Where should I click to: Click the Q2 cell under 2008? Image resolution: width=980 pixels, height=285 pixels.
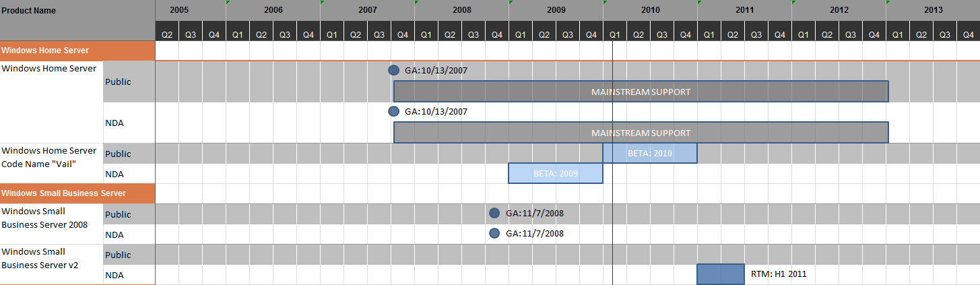450,31
